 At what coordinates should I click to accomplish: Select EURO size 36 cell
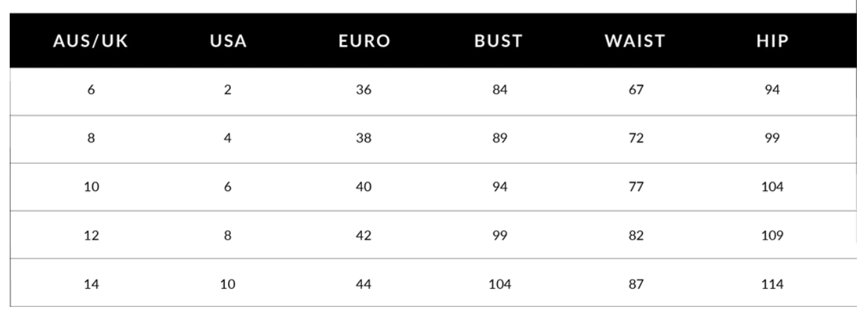point(363,91)
